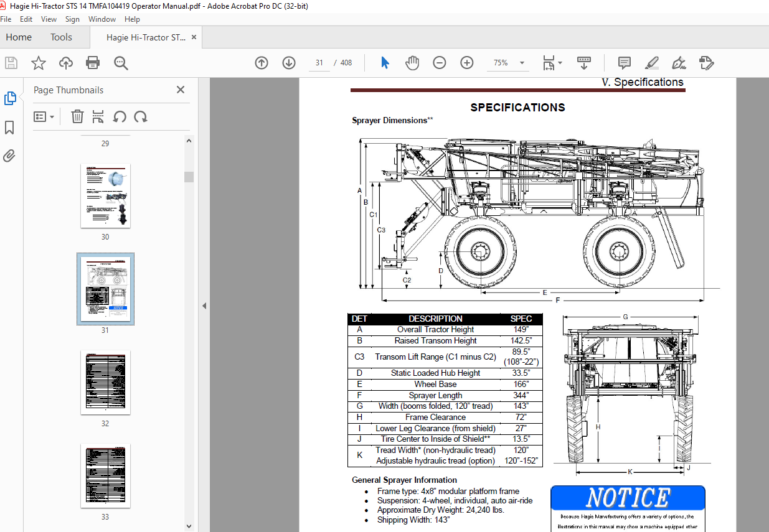Print the document with the printer icon
This screenshot has height=532, width=769.
click(x=93, y=63)
